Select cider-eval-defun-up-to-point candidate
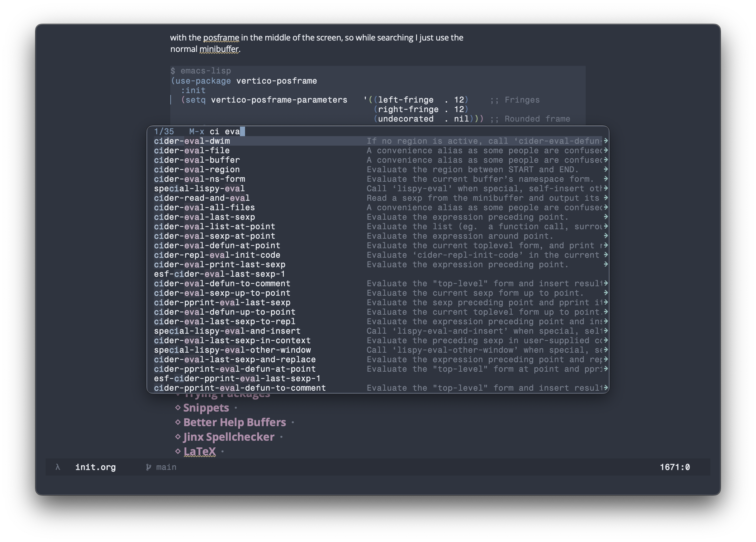756x542 pixels. (378, 312)
